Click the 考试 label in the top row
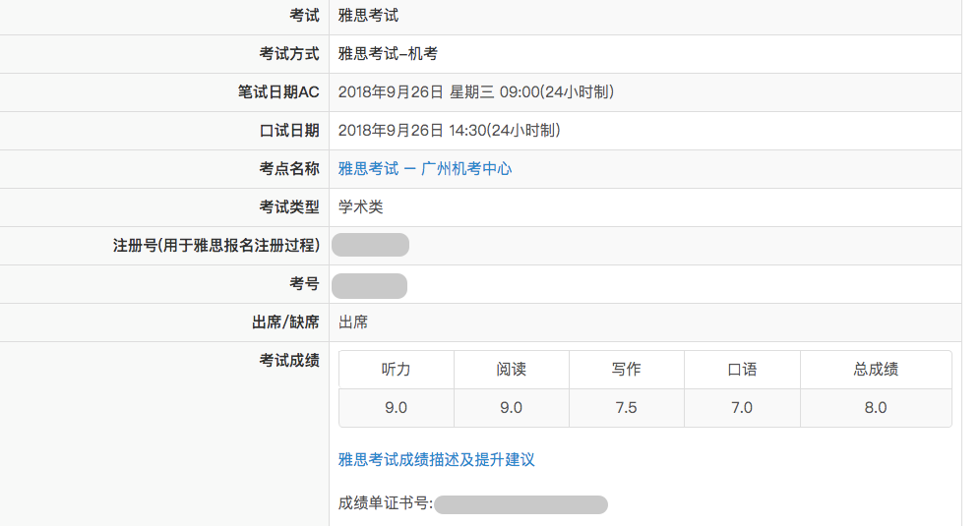Screen dimensions: 980x526 [x=304, y=16]
